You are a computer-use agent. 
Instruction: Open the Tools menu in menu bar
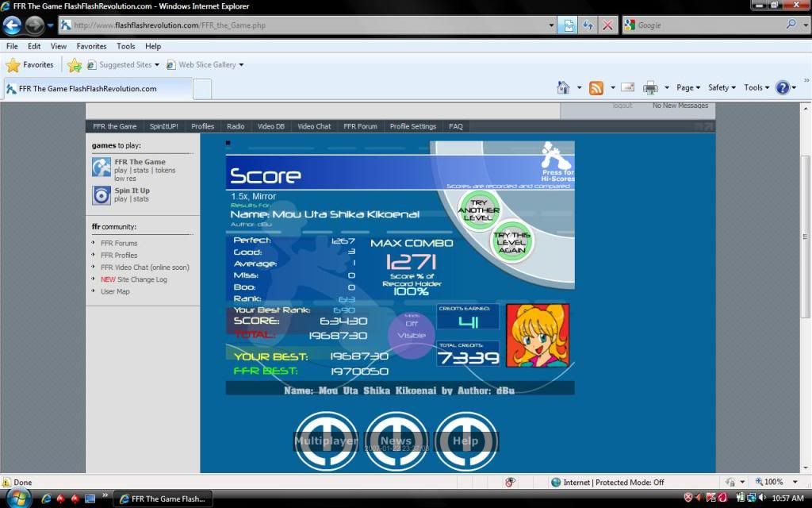pyautogui.click(x=126, y=46)
